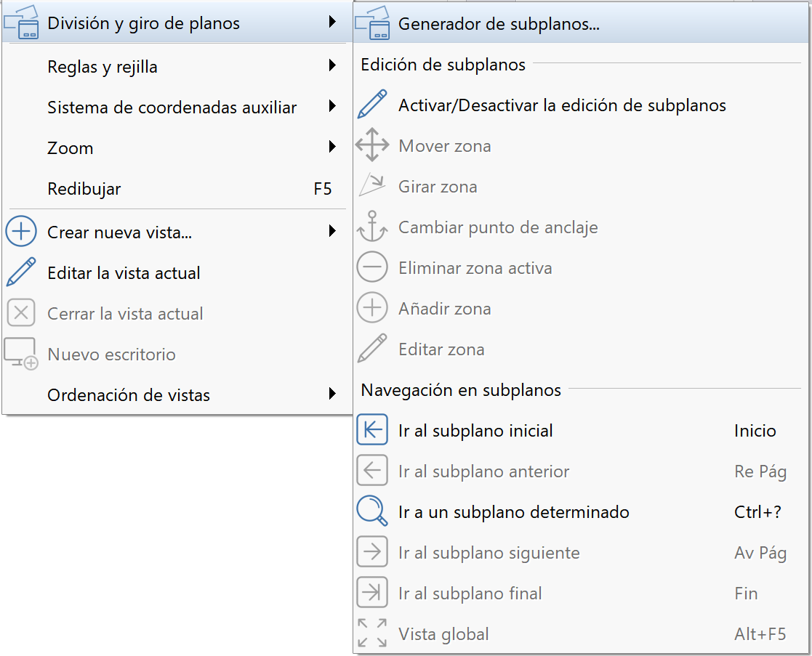Click the Ir al subplano inicial icon
The image size is (812, 656).
pos(372,430)
